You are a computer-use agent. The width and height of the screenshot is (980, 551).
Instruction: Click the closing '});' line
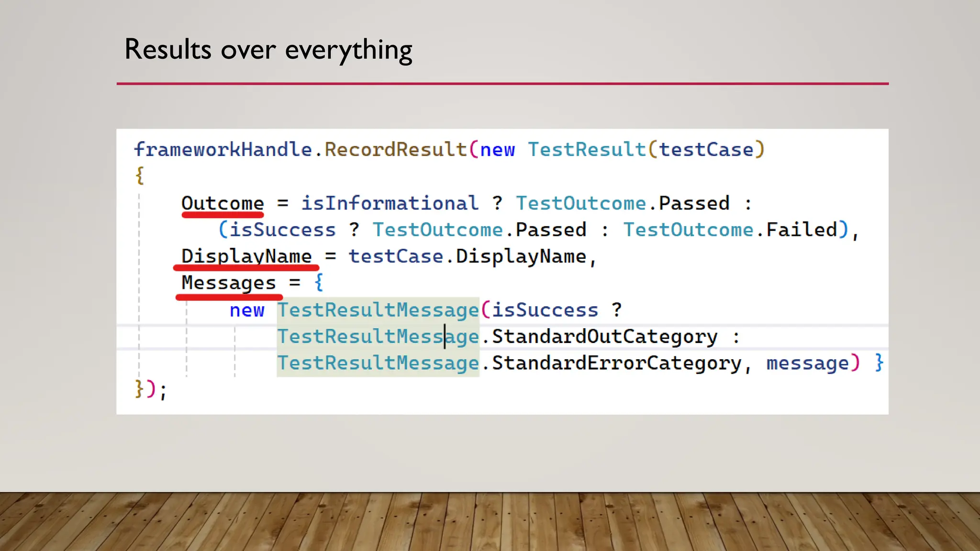point(151,389)
